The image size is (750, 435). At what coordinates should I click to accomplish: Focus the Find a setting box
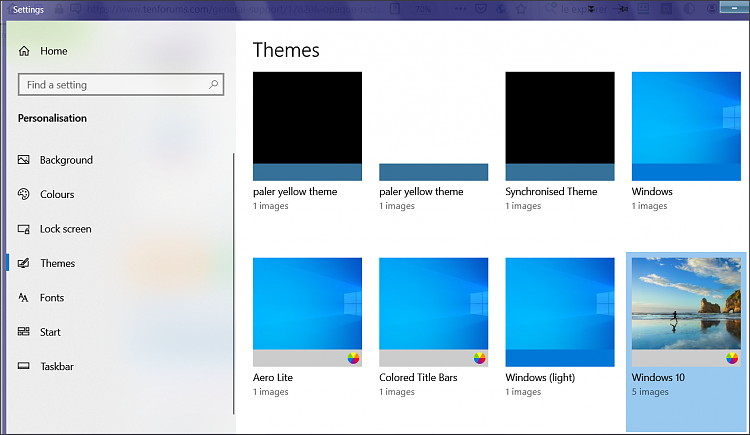pyautogui.click(x=121, y=85)
